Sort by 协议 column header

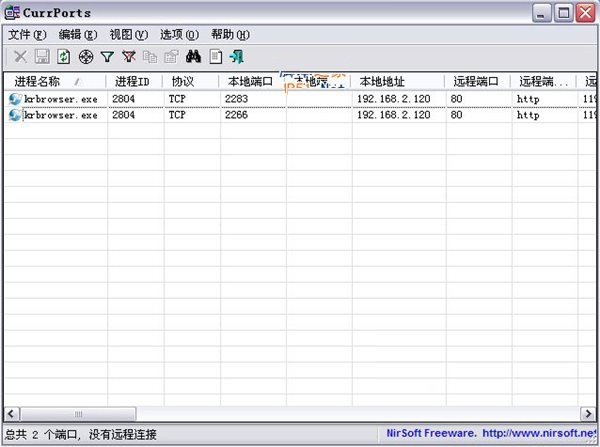tap(191, 82)
